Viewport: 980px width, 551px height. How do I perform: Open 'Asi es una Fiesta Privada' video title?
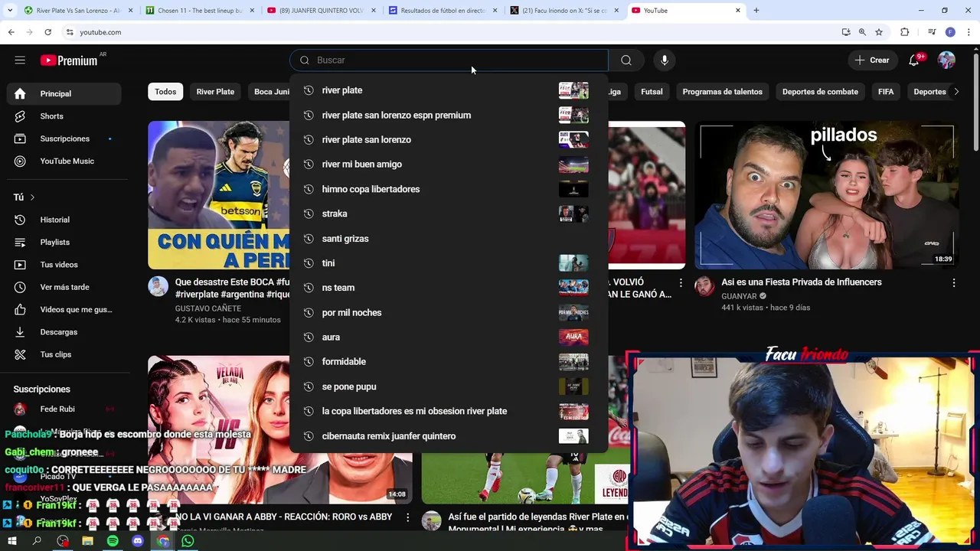click(x=802, y=282)
